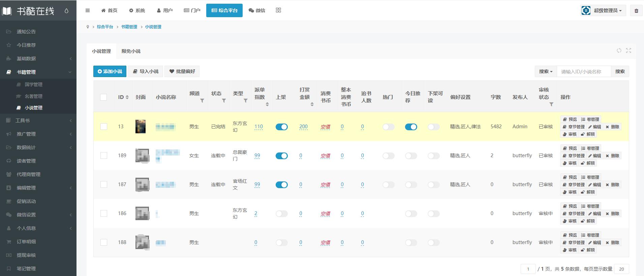
Task: Open the 搜索 type dropdown beside search box
Action: (x=546, y=71)
